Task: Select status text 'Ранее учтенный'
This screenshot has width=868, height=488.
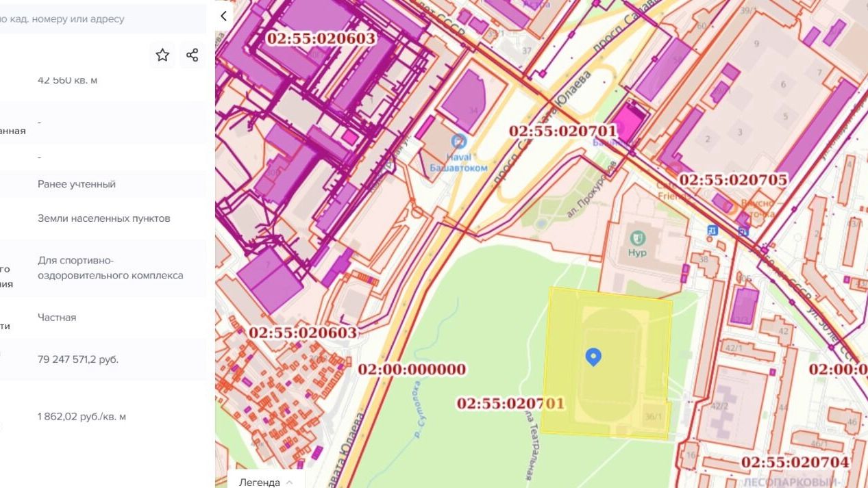Action: click(77, 184)
